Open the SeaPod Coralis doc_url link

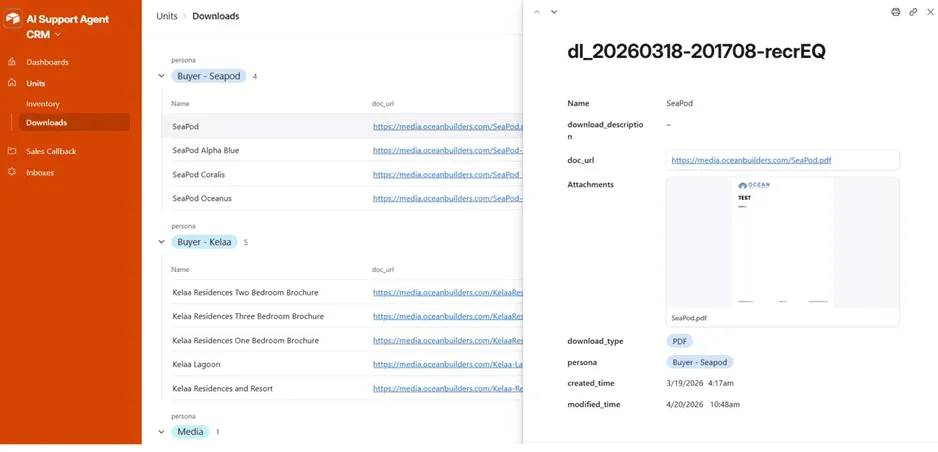448,175
